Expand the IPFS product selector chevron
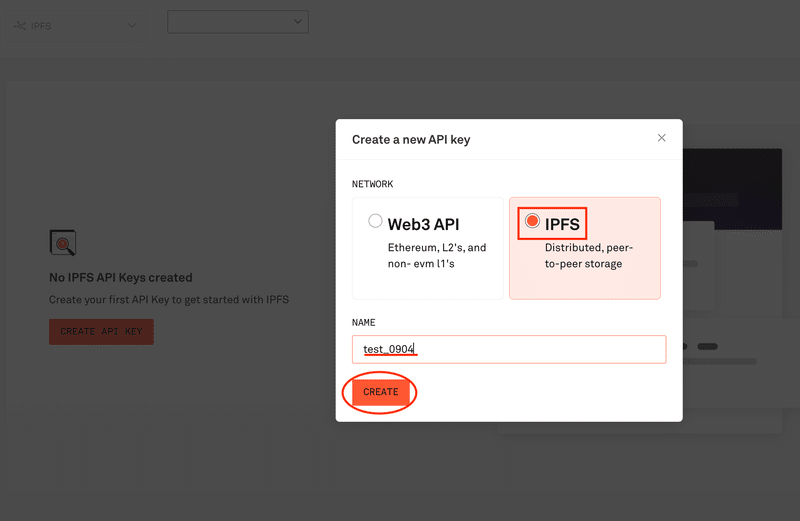Screen dimensions: 800x521 pyautogui.click(x=132, y=25)
